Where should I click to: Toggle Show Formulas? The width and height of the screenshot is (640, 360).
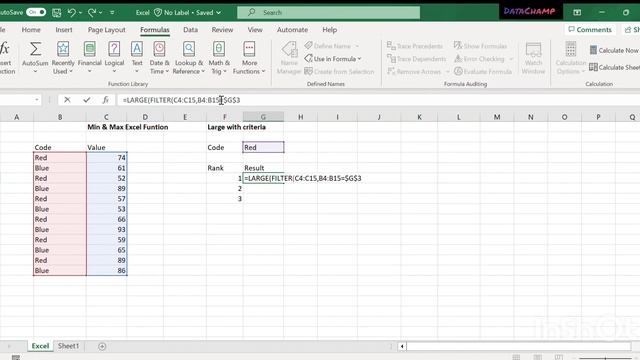(480, 46)
